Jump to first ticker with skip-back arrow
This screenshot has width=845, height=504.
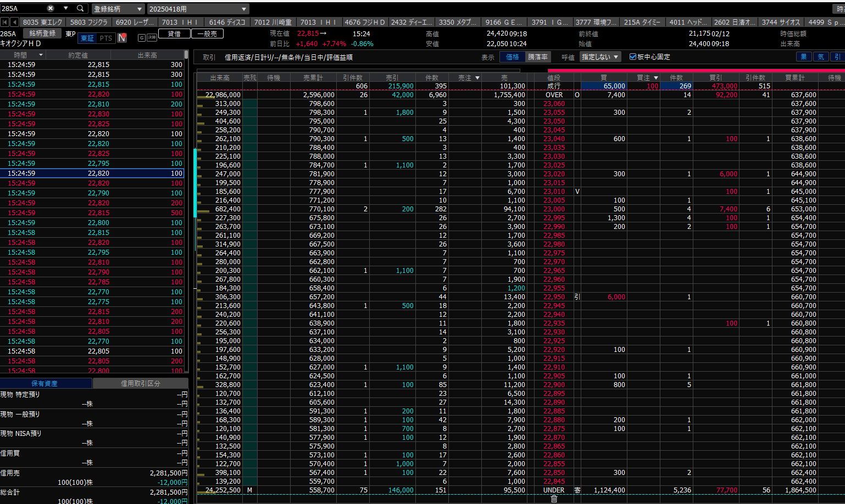[5, 23]
